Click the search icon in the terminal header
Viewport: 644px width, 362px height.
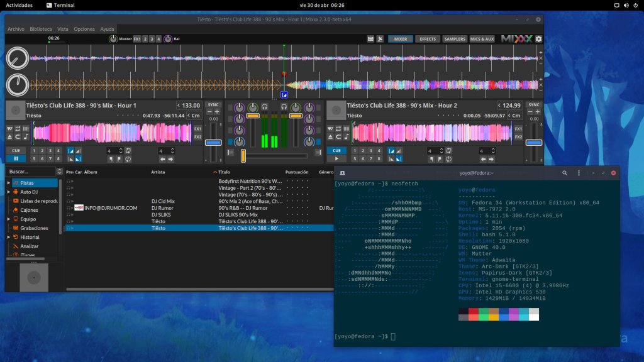point(564,173)
